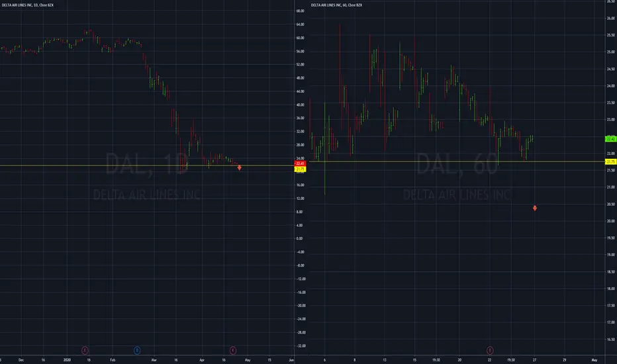Select the red down arrow on 60-minute chart

point(535,208)
